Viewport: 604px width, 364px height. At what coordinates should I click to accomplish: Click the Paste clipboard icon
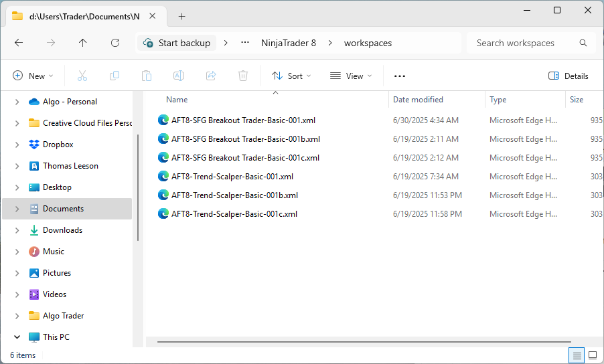(x=147, y=76)
